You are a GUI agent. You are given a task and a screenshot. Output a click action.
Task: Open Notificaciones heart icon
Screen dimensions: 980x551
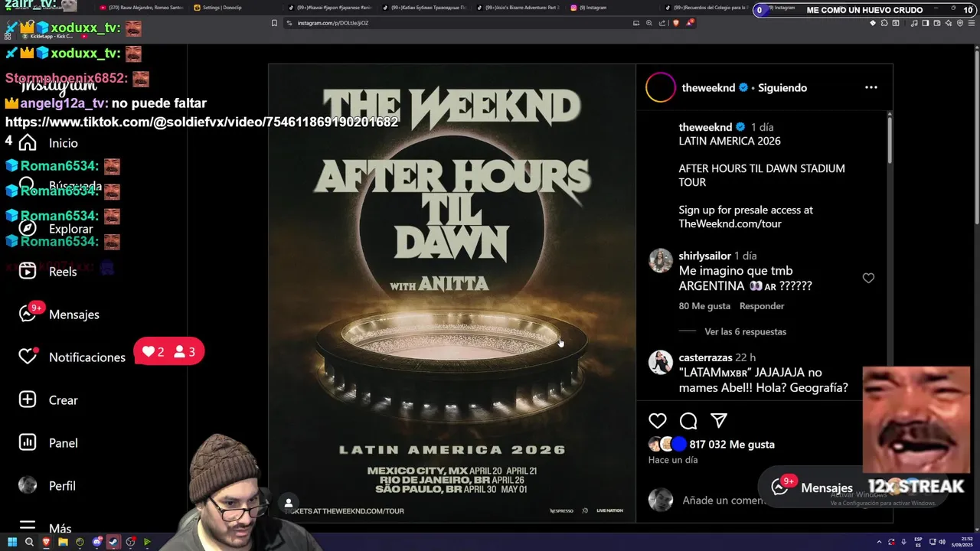coord(28,357)
